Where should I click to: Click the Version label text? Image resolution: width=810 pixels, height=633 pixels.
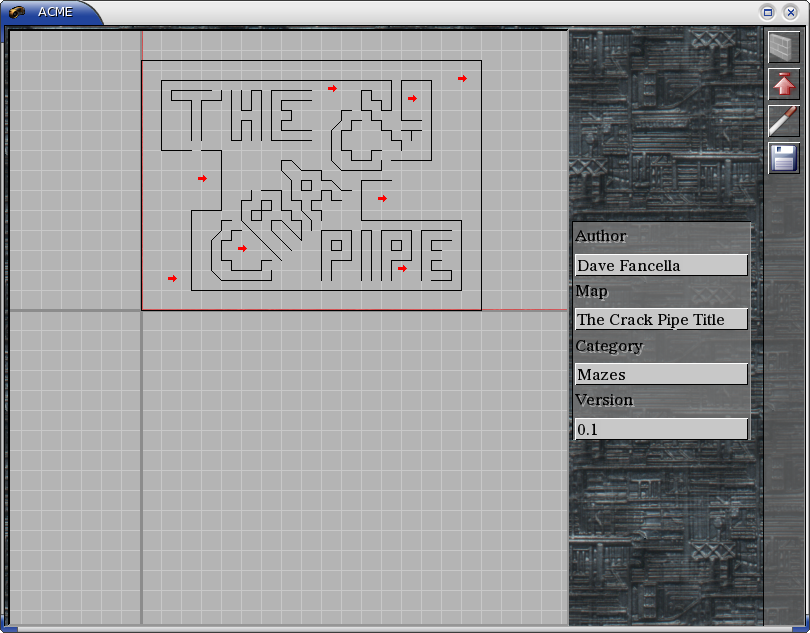[x=604, y=400]
